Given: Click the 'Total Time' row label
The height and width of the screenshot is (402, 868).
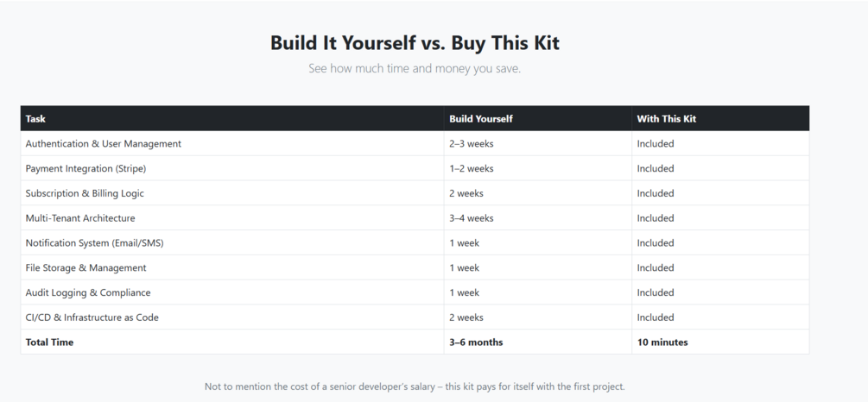Looking at the screenshot, I should point(49,342).
